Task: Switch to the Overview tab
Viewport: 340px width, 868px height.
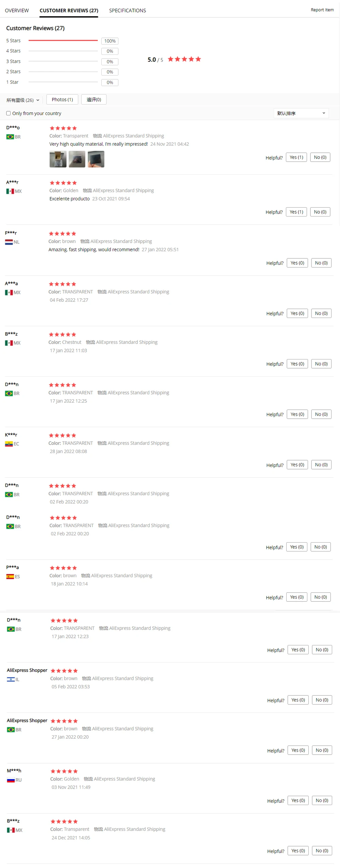Action: tap(17, 11)
